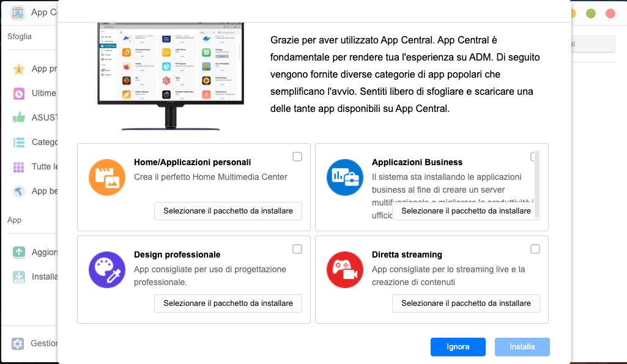Select package button under Diretta streaming
This screenshot has height=364, width=627.
(x=466, y=303)
